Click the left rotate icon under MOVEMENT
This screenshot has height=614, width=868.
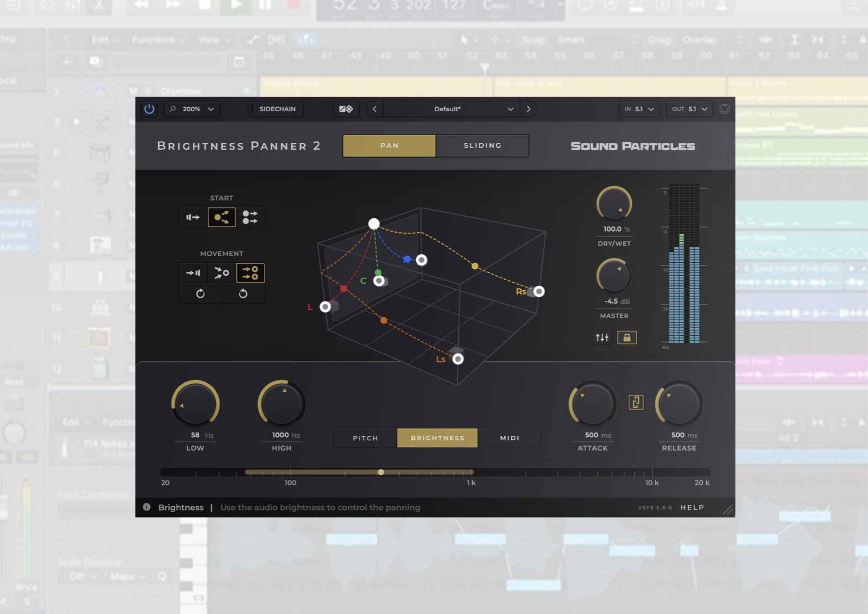[200, 294]
